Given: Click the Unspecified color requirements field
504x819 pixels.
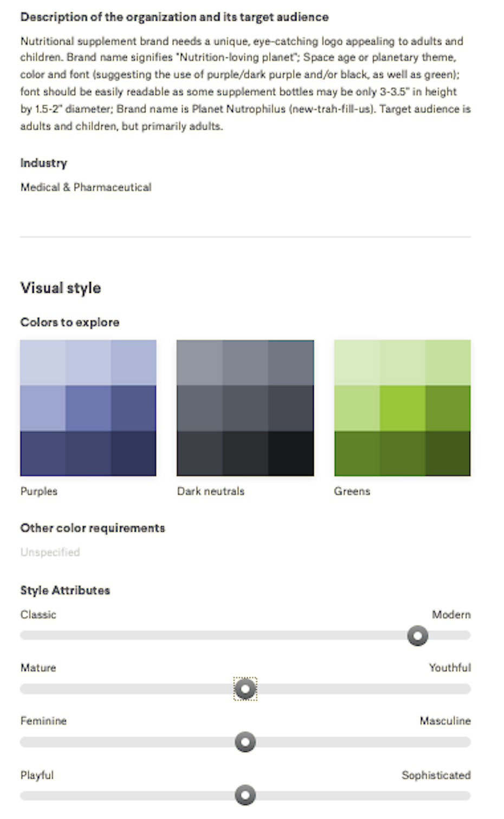Looking at the screenshot, I should tap(50, 552).
